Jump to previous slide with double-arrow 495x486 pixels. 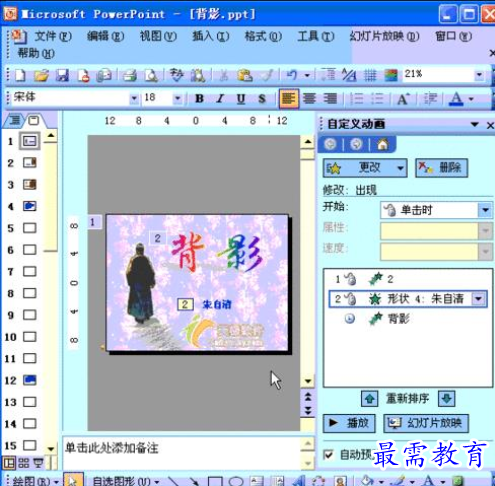[x=308, y=397]
